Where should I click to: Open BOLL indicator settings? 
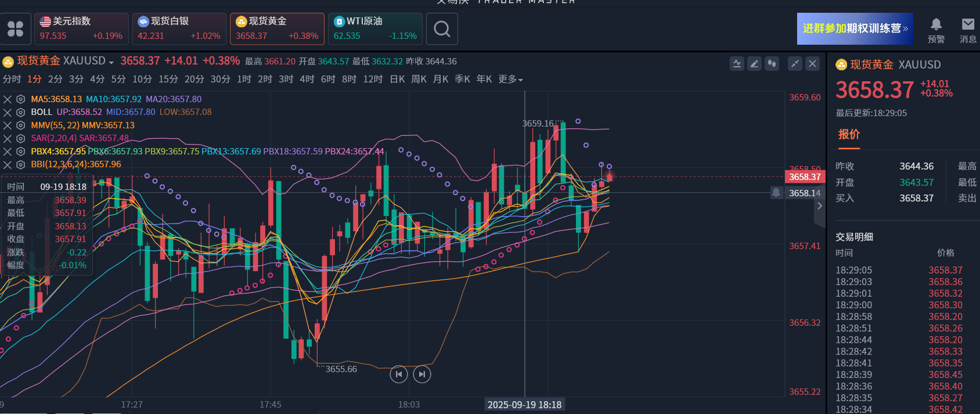[x=20, y=112]
